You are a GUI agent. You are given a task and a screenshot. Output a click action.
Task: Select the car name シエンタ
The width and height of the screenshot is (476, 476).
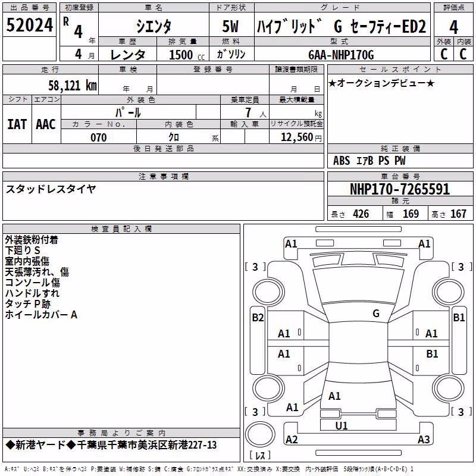pyautogui.click(x=154, y=26)
